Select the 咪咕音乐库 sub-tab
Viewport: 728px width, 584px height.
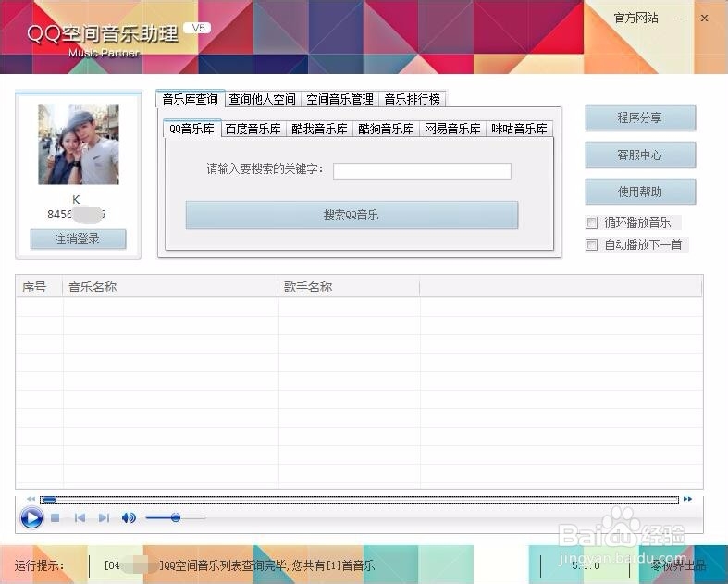click(519, 129)
